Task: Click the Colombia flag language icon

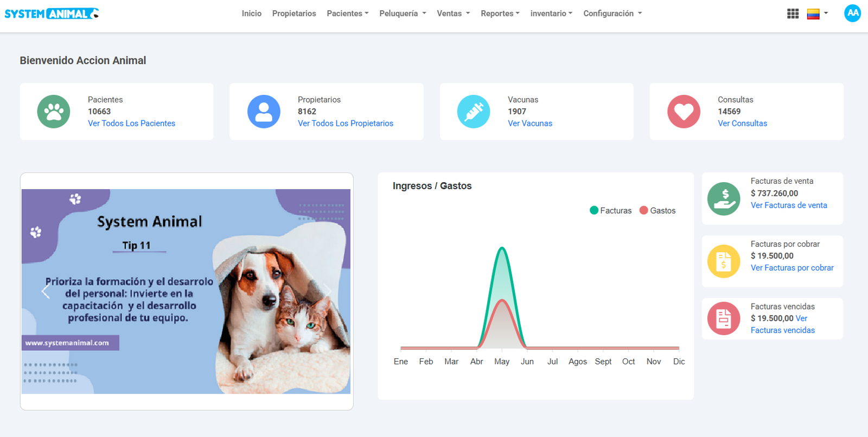Action: [813, 14]
